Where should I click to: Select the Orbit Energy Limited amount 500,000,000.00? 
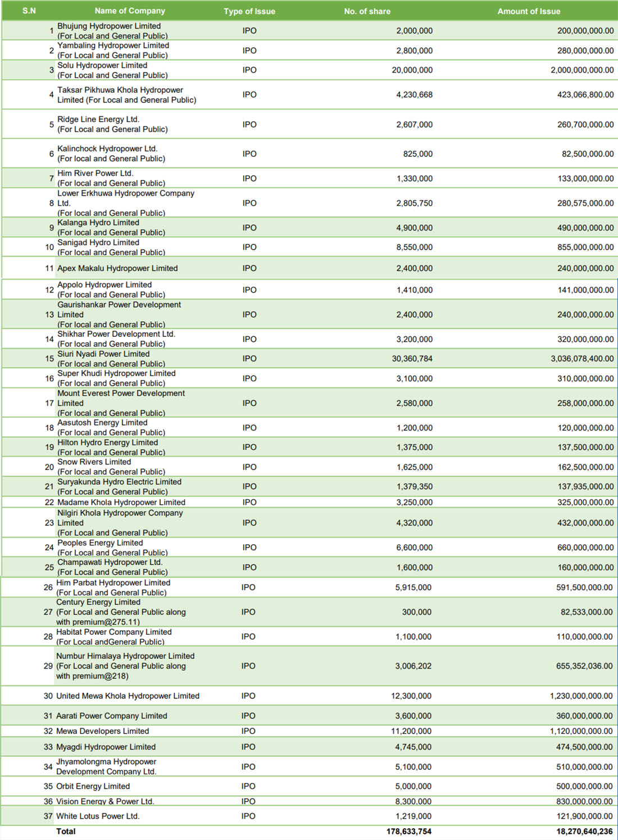point(584,787)
